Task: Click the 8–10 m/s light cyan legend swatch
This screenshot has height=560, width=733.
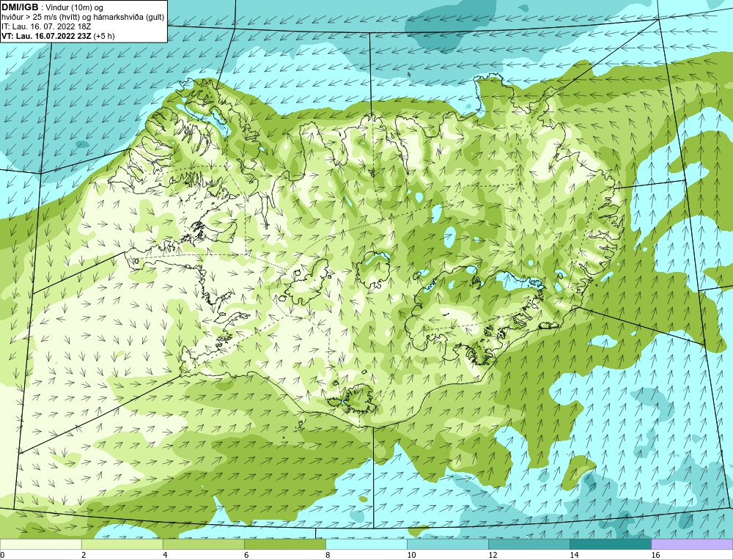Action: pyautogui.click(x=366, y=544)
